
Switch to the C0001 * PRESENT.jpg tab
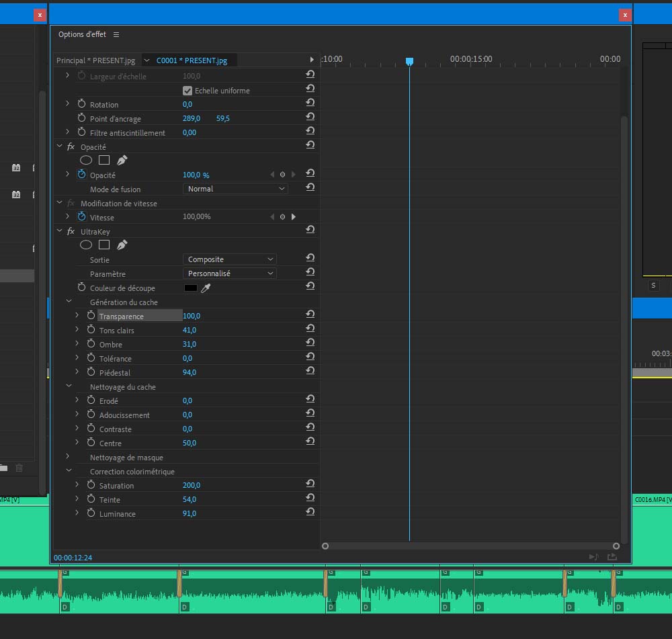(192, 60)
